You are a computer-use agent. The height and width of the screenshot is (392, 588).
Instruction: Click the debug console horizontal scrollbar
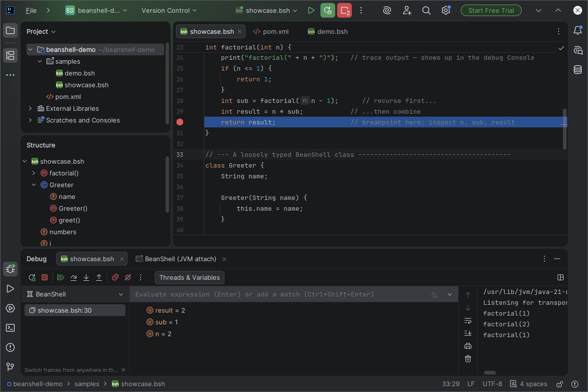490,372
